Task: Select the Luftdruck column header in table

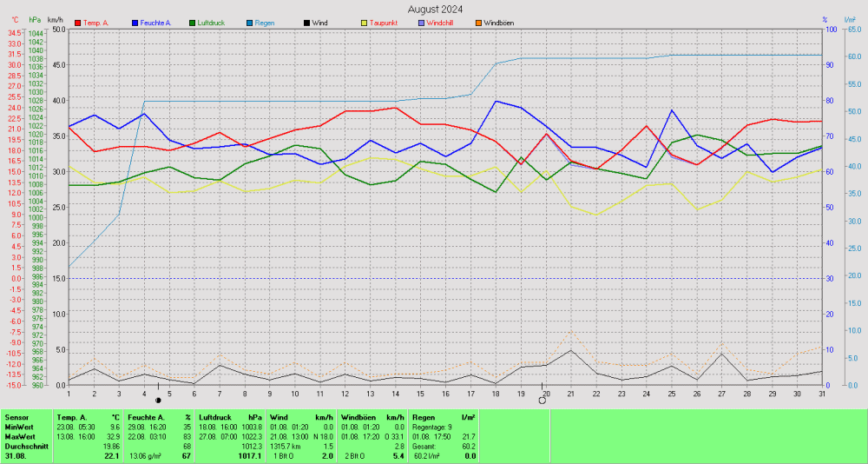Action: tap(215, 418)
